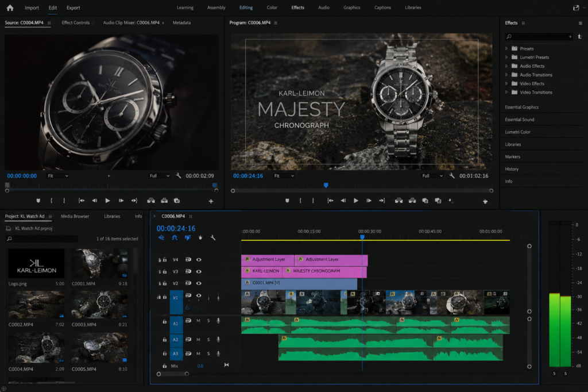The image size is (588, 392).
Task: Click the Program monitor playhead marker
Action: [x=326, y=185]
